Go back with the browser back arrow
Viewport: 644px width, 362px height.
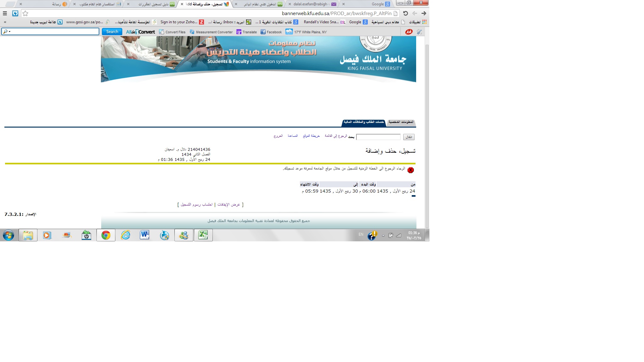tap(415, 14)
